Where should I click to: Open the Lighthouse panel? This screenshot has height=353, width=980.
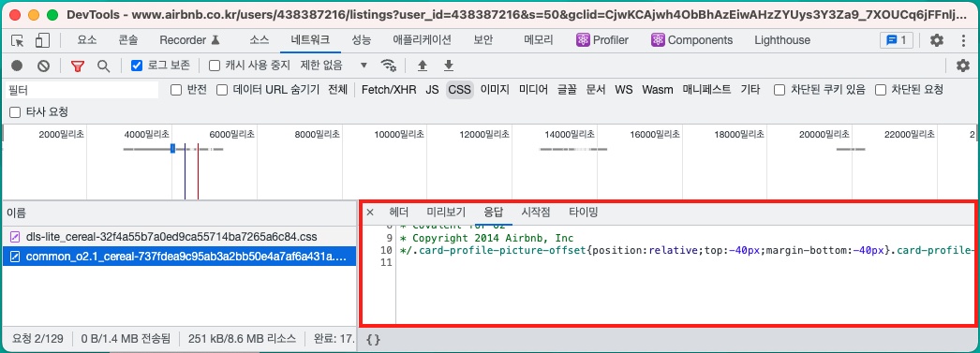click(782, 40)
